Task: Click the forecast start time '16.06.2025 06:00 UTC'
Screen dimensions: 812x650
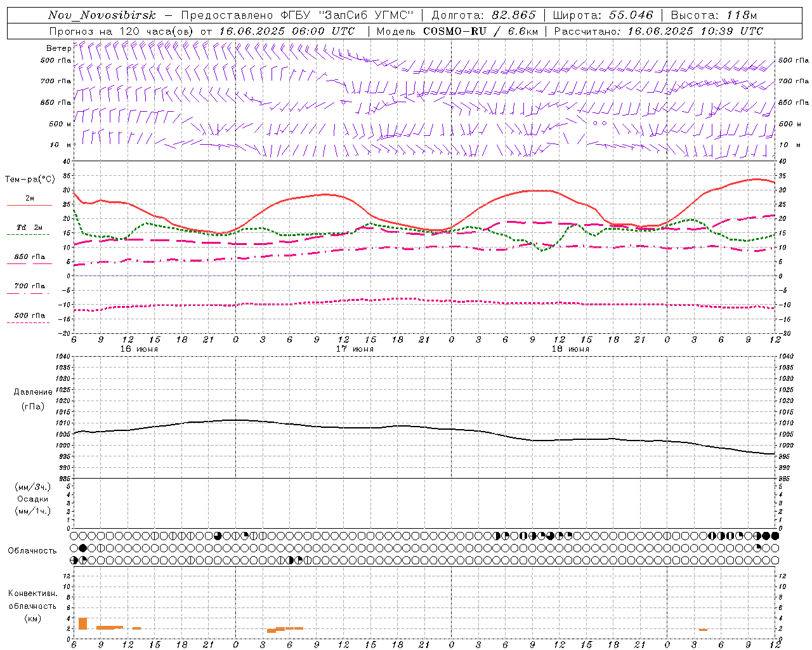Action: tap(287, 31)
